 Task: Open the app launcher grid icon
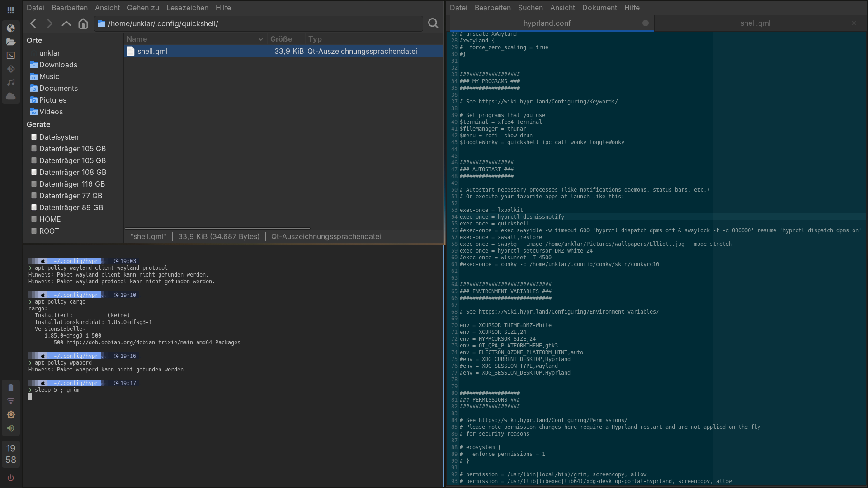click(x=11, y=10)
